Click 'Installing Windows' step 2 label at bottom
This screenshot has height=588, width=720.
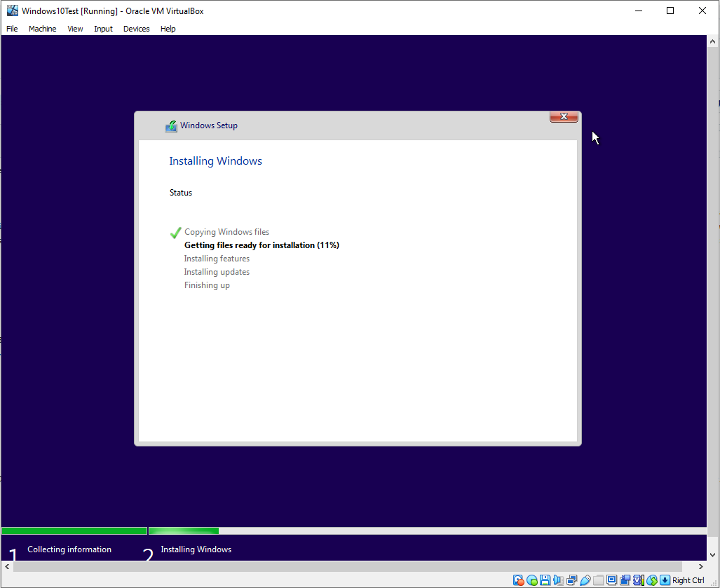point(196,549)
